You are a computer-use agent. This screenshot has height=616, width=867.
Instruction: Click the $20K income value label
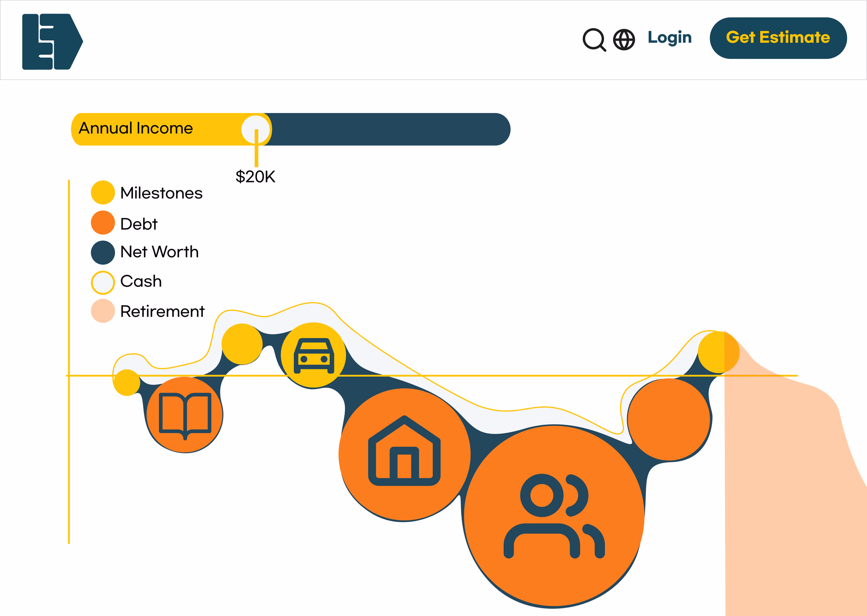pyautogui.click(x=255, y=176)
